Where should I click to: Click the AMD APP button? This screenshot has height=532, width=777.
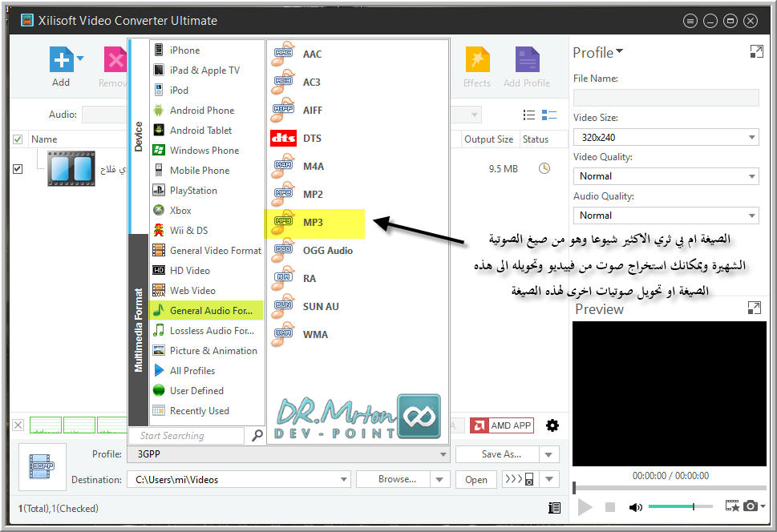coord(502,425)
